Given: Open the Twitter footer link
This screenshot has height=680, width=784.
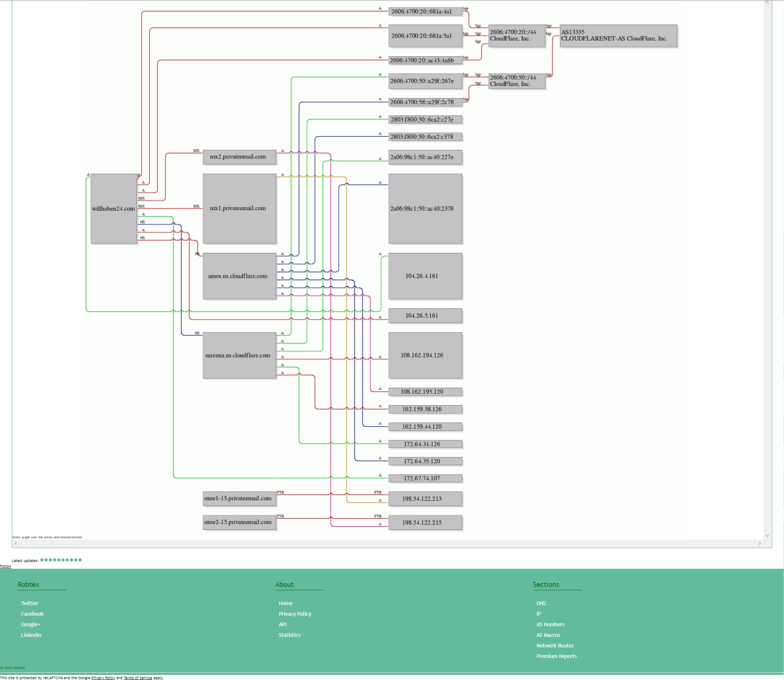Looking at the screenshot, I should (x=30, y=603).
